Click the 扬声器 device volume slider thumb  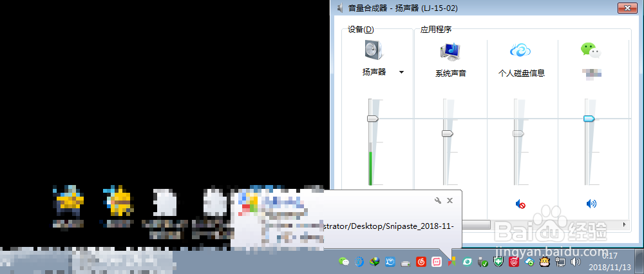(372, 119)
